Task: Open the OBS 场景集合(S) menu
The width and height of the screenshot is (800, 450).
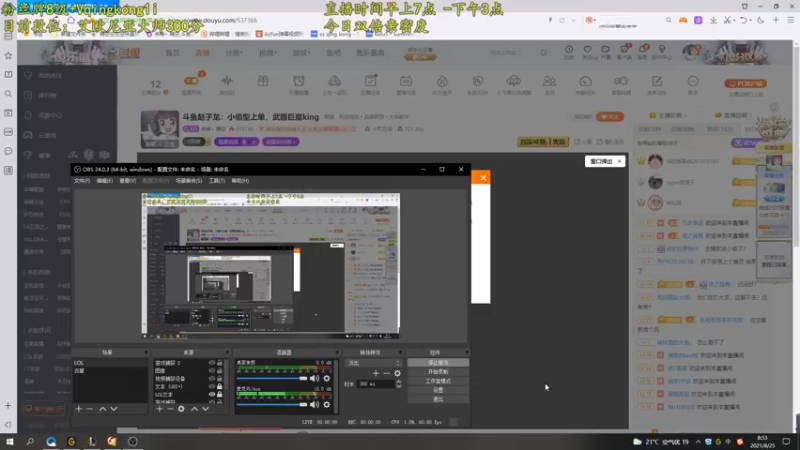Action: [189, 181]
